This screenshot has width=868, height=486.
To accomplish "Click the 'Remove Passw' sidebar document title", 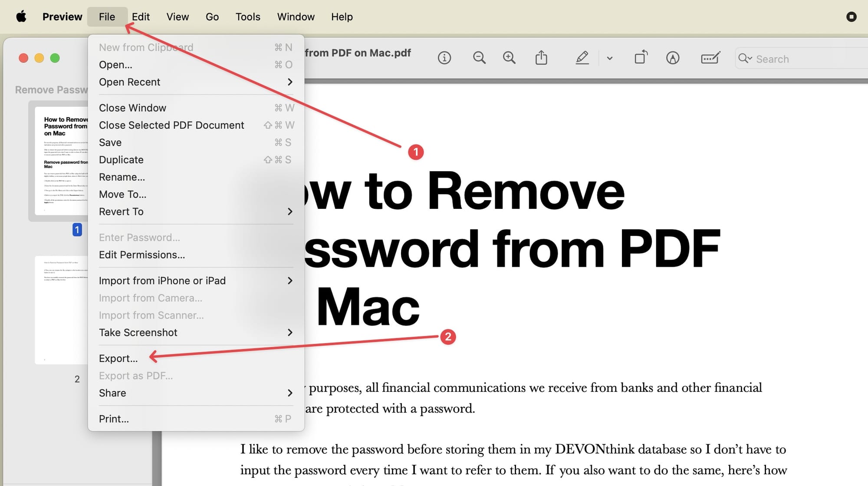I will tap(51, 90).
